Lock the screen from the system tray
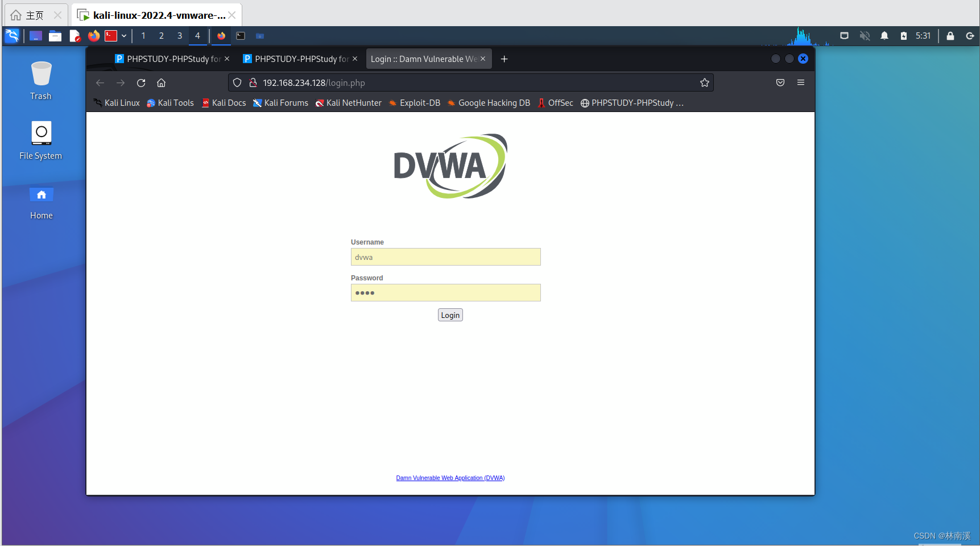980x546 pixels. [x=950, y=35]
